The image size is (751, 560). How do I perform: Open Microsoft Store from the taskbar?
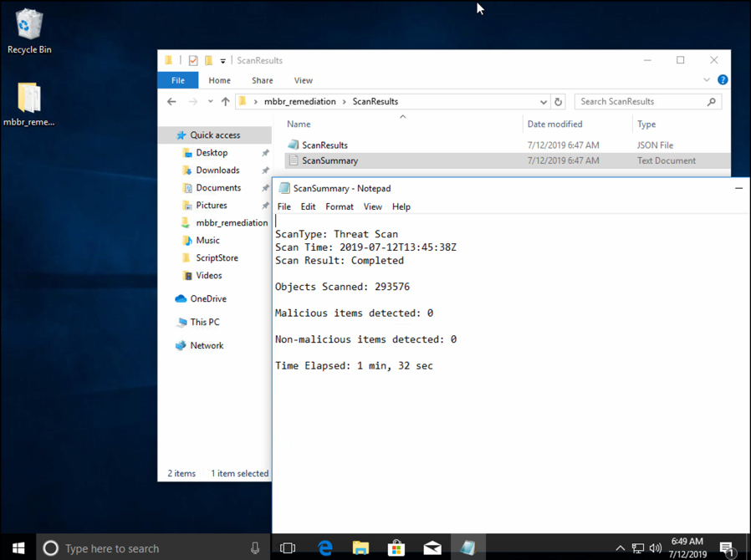pos(396,548)
